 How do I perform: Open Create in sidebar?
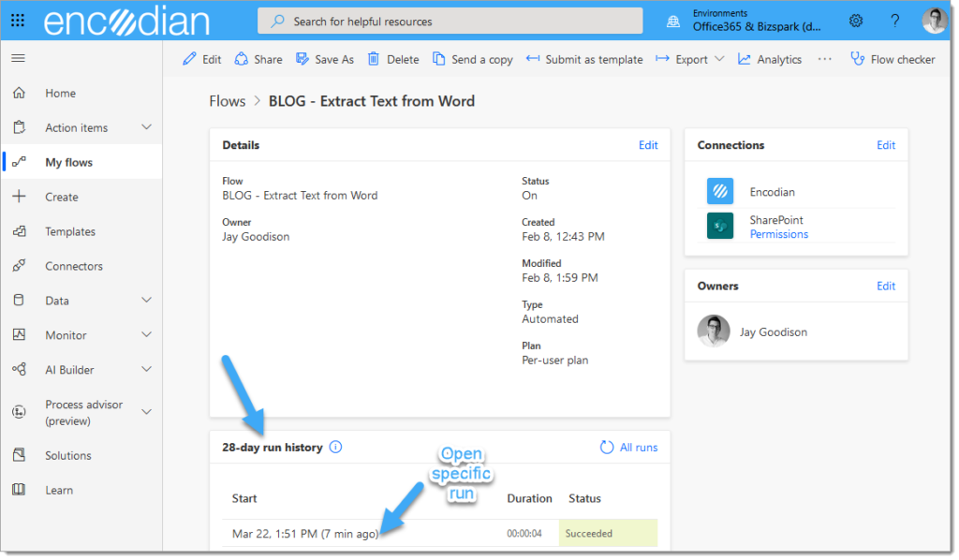62,197
